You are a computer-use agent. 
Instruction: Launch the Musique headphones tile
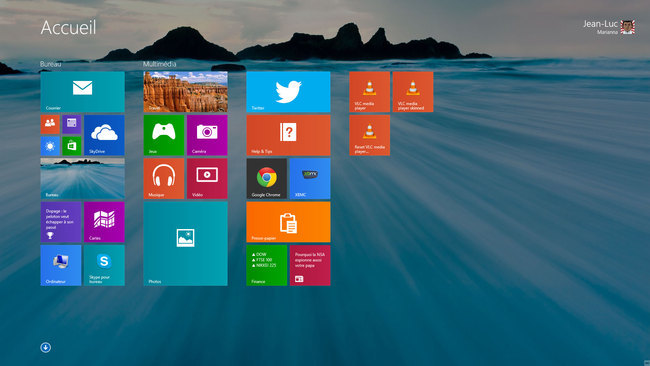point(164,178)
